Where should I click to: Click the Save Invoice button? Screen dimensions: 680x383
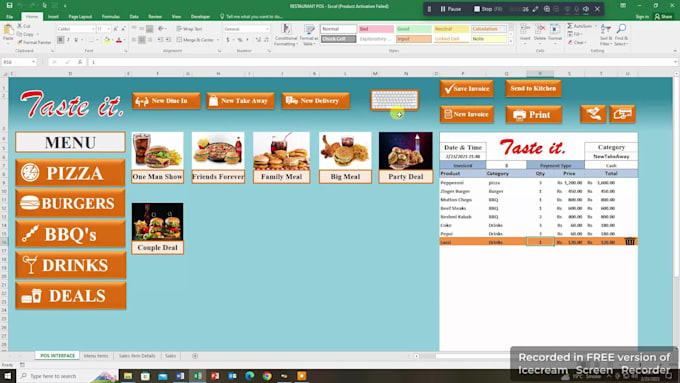[467, 88]
